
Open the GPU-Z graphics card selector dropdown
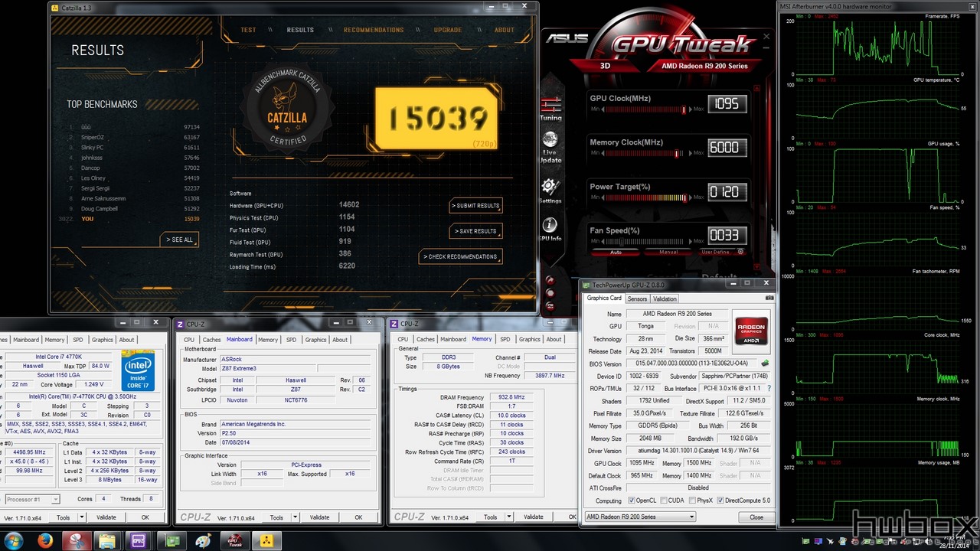pyautogui.click(x=640, y=517)
